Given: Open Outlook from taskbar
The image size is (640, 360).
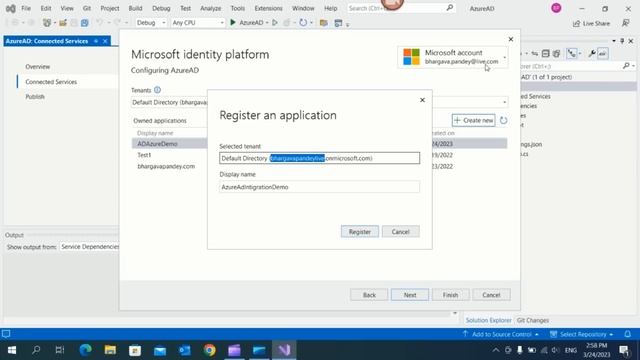Looking at the screenshot, I should point(184,350).
